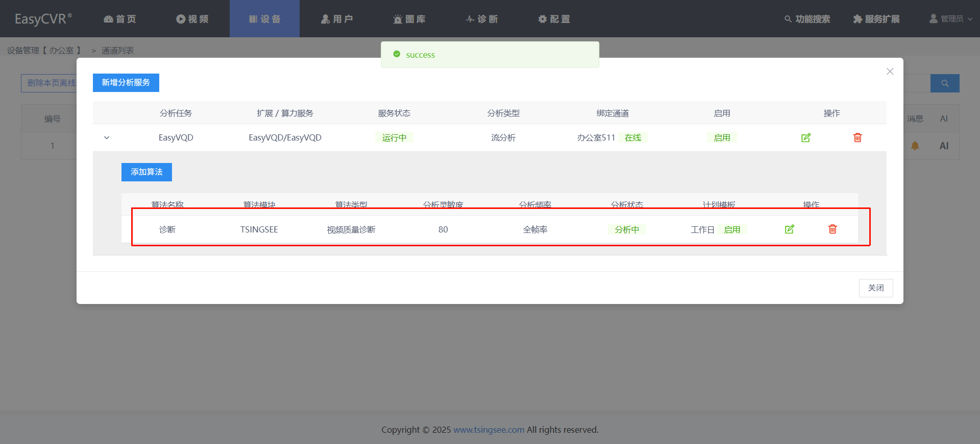Open 服务扩展
This screenshot has width=980, height=444.
tap(876, 19)
